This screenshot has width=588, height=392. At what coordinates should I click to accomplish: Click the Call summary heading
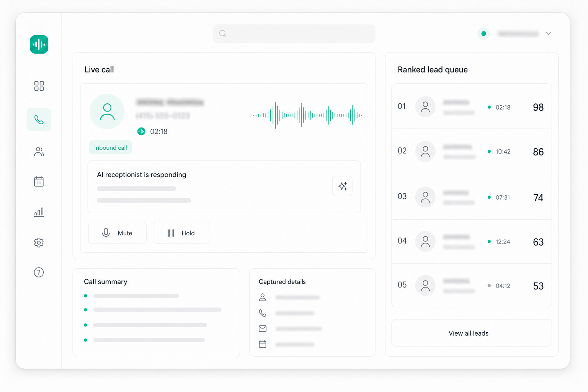click(x=106, y=281)
